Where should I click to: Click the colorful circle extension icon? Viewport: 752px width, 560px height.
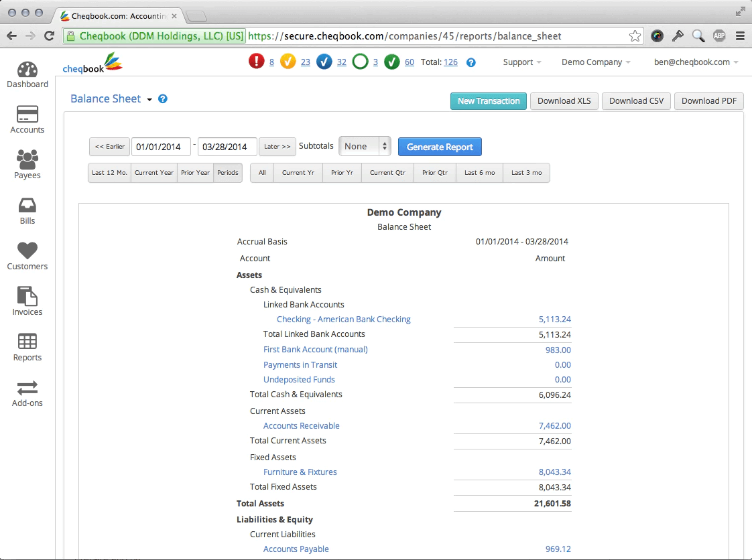click(657, 36)
